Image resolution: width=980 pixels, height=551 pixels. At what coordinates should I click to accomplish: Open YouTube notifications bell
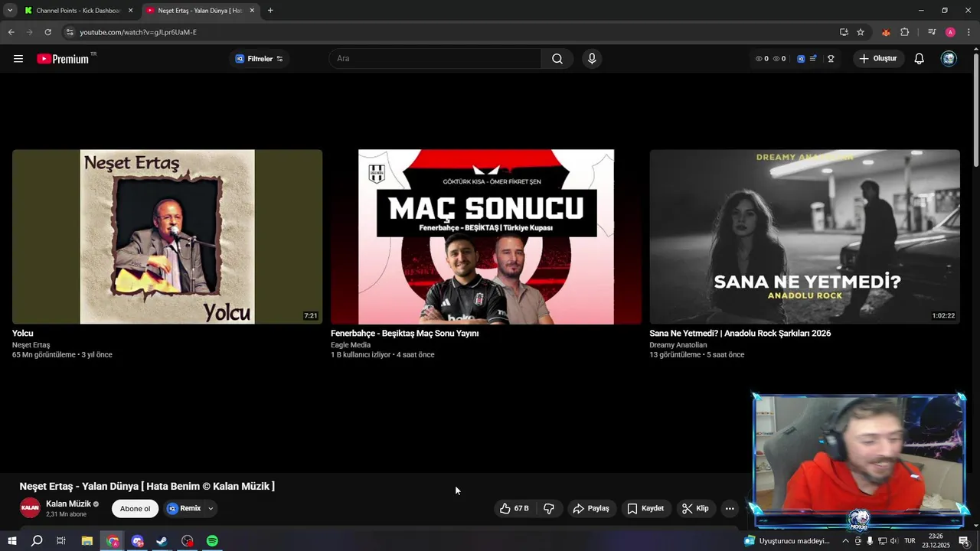pos(920,59)
